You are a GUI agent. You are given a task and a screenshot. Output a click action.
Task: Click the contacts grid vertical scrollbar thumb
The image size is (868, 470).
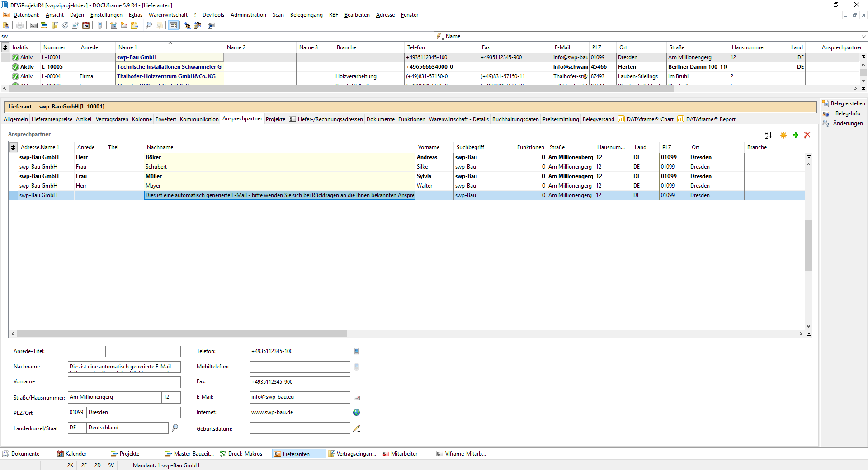(x=809, y=245)
